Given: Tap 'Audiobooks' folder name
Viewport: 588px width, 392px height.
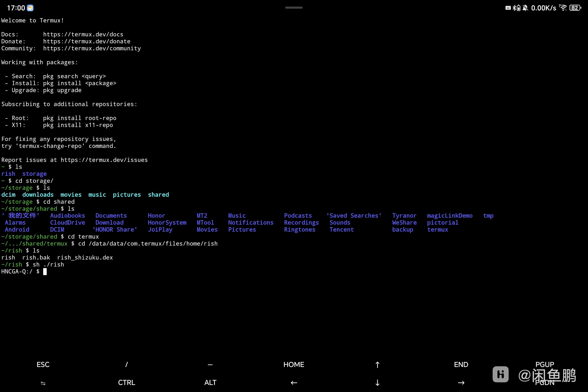Looking at the screenshot, I should pos(68,215).
